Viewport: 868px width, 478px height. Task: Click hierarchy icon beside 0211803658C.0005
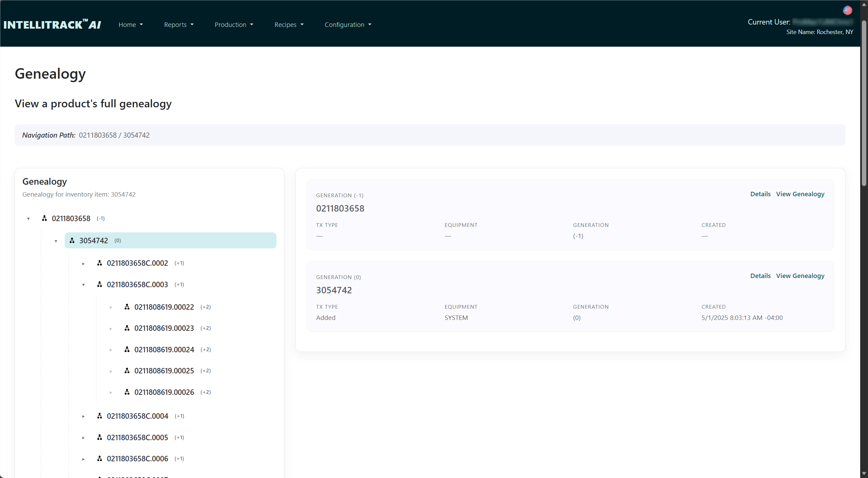(x=99, y=437)
